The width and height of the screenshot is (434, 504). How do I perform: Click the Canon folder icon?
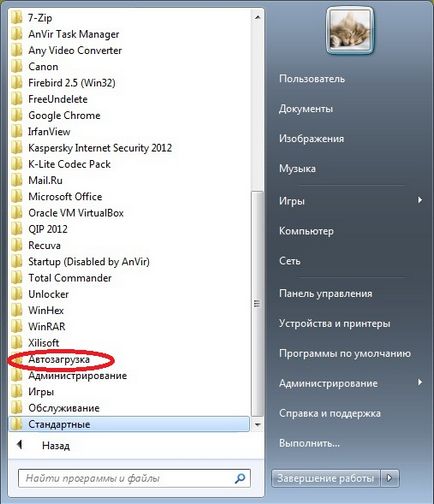click(x=16, y=67)
